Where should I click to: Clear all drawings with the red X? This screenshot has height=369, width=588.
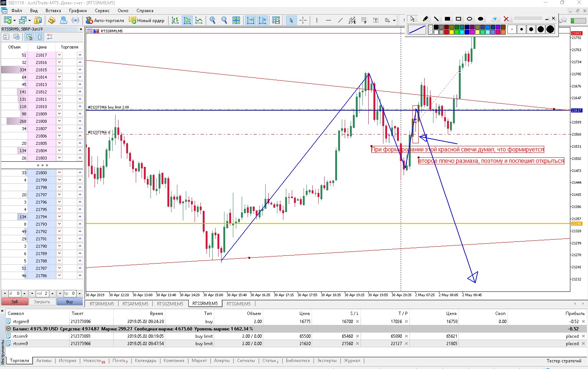click(506, 19)
